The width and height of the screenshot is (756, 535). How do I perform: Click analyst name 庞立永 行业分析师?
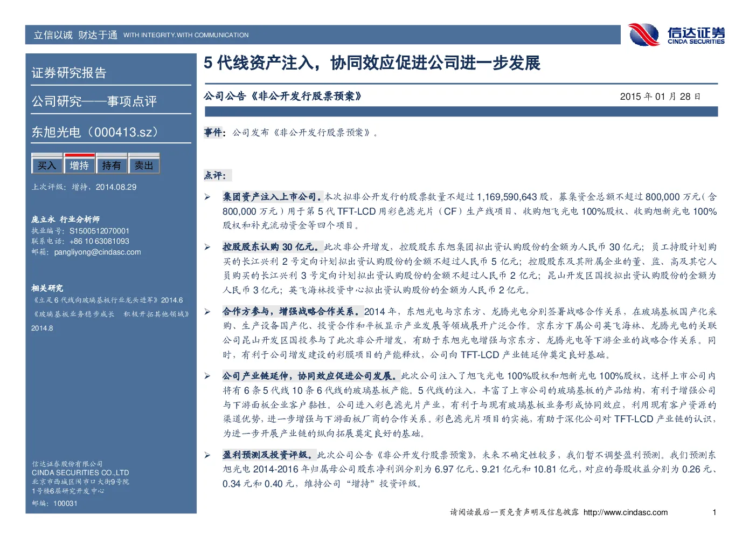(65, 220)
